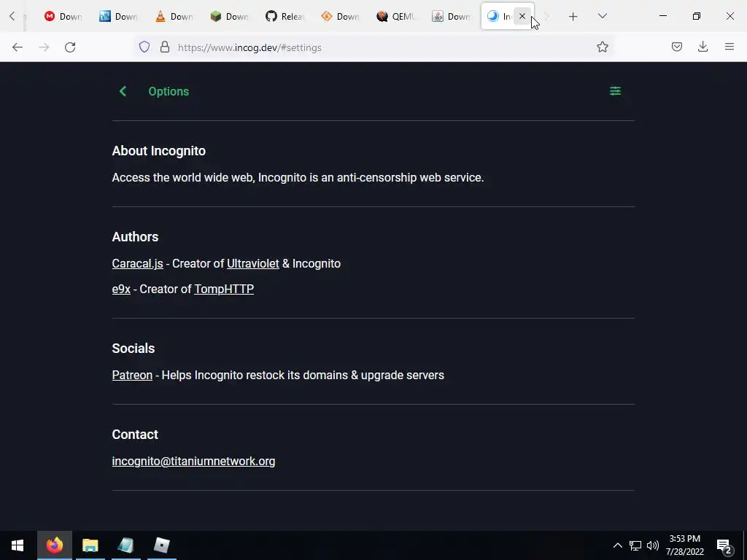Show hidden system tray icons

click(x=617, y=545)
